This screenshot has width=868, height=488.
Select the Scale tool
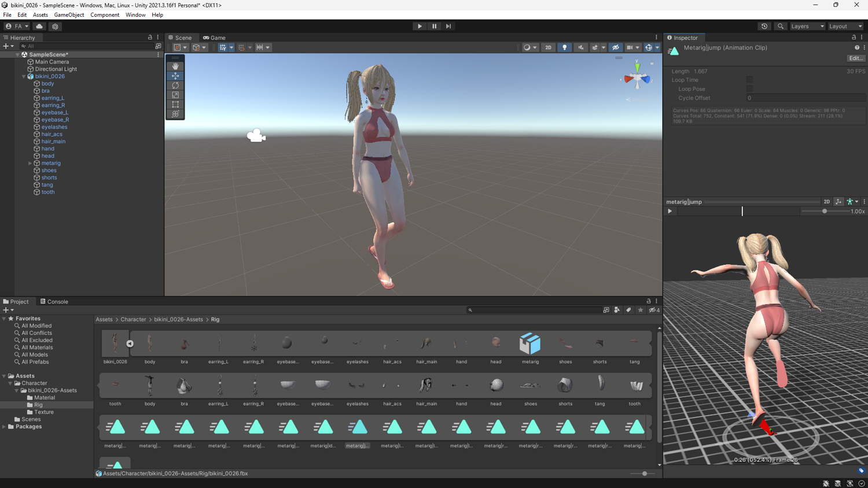(x=175, y=95)
